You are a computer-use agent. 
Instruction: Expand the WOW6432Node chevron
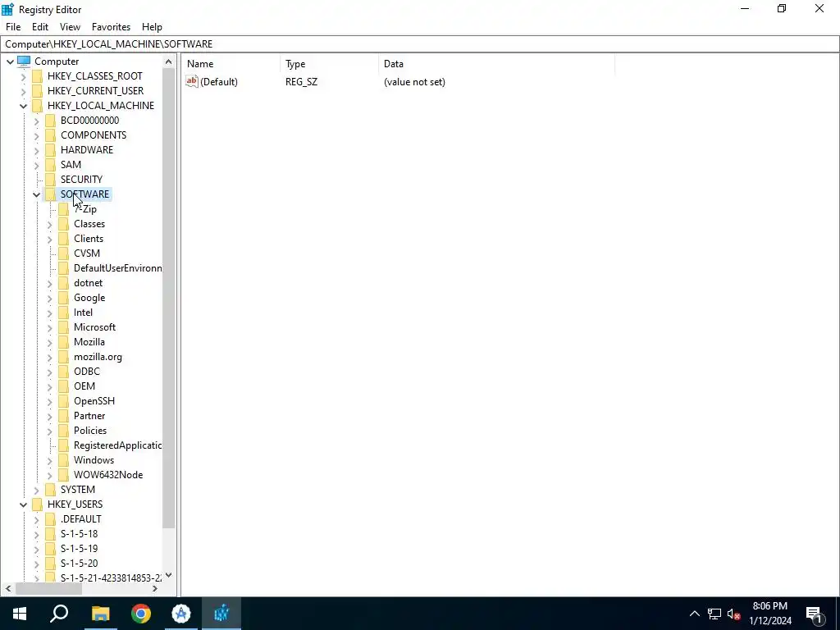tap(50, 475)
